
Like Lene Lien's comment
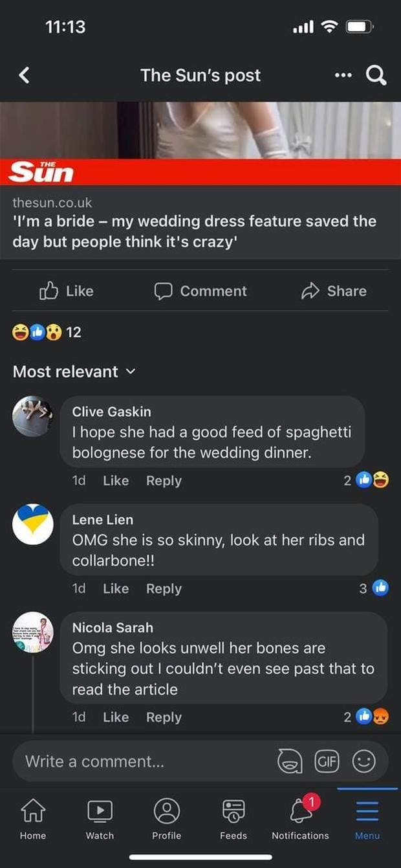click(116, 589)
